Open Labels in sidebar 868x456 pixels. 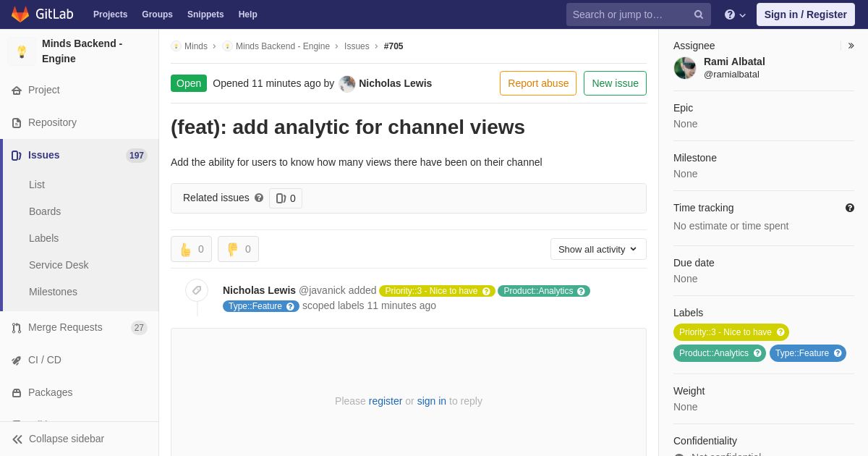pyautogui.click(x=43, y=238)
